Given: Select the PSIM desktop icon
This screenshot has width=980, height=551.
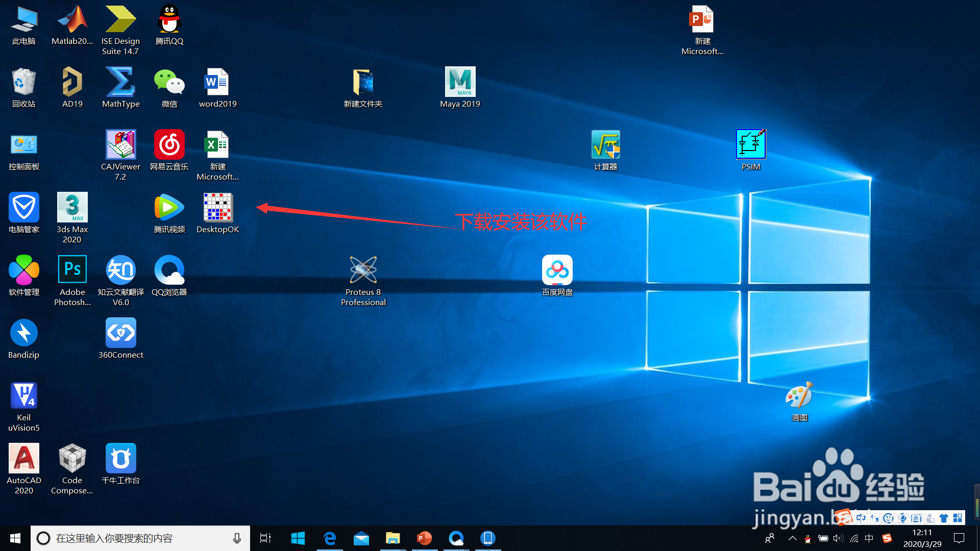Looking at the screenshot, I should pos(750,145).
